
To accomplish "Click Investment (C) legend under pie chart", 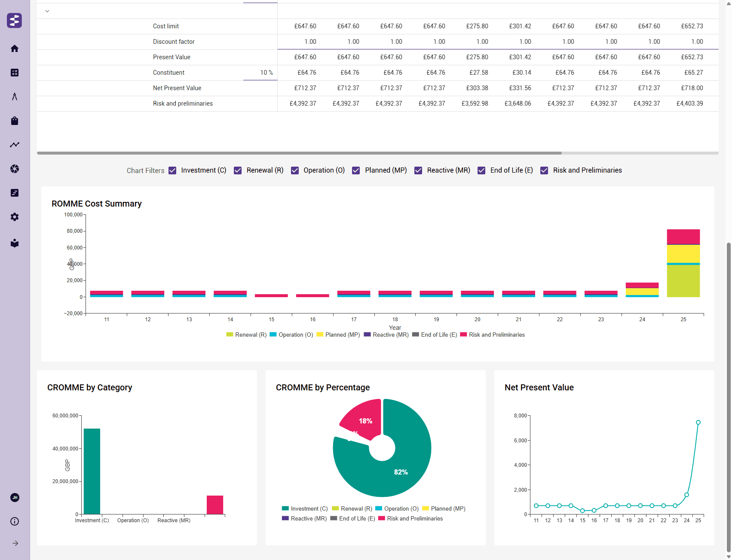I will (x=305, y=508).
